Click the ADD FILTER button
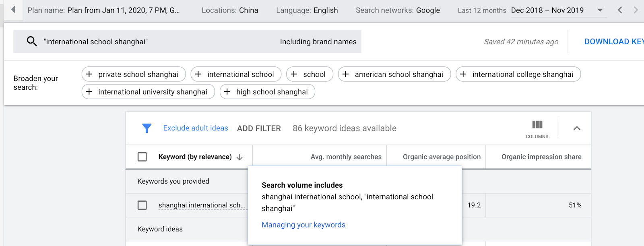Viewport: 644px width, 246px height. 259,128
